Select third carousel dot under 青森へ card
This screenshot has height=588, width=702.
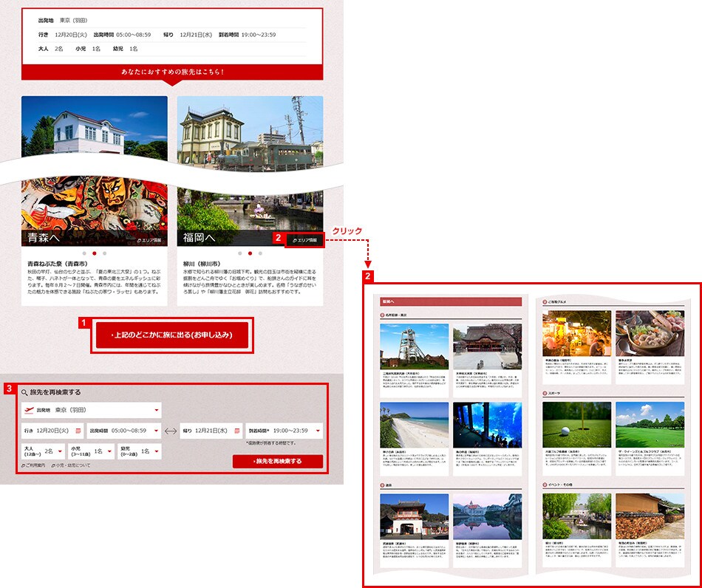coord(105,253)
